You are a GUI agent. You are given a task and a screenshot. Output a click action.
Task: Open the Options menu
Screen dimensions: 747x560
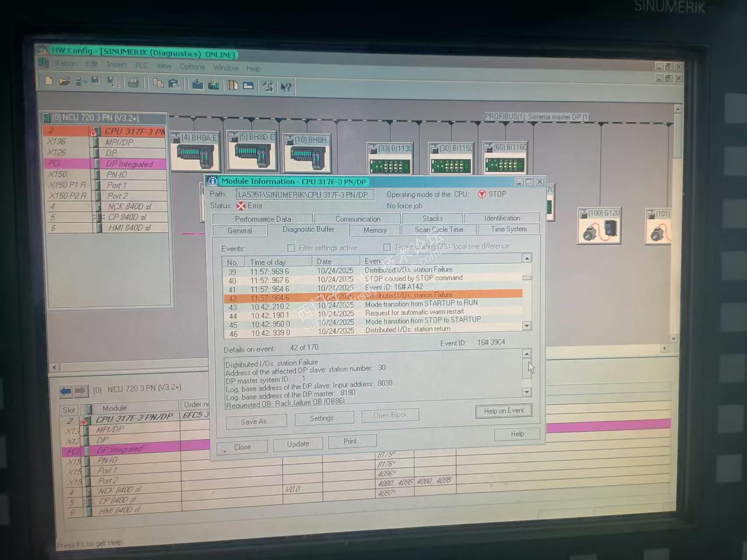click(x=192, y=67)
